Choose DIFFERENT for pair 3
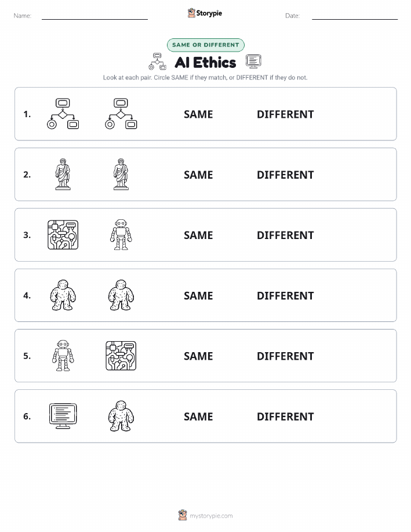Viewport: 411px width, 532px height. click(x=285, y=235)
